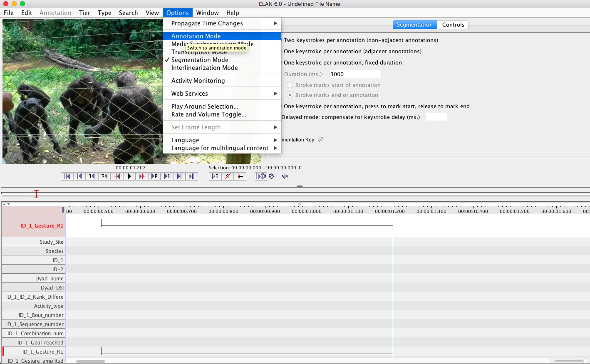Move one pixel left button

click(x=117, y=176)
